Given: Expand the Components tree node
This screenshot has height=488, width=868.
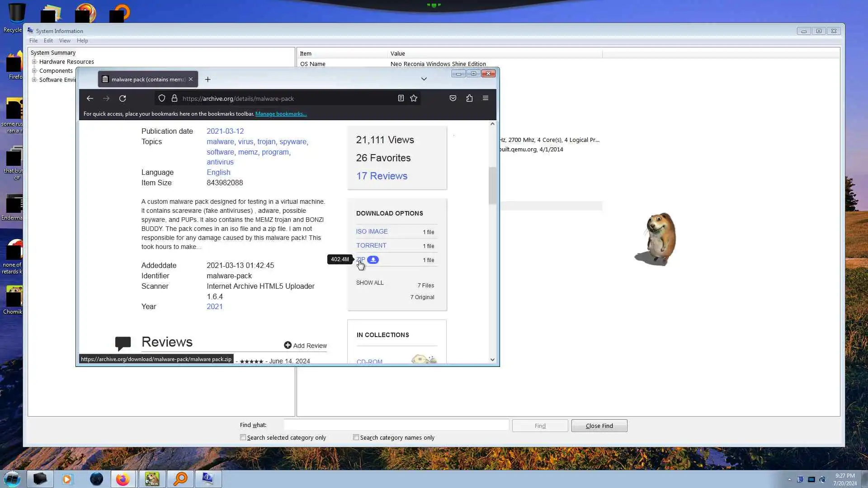Looking at the screenshot, I should [x=34, y=71].
